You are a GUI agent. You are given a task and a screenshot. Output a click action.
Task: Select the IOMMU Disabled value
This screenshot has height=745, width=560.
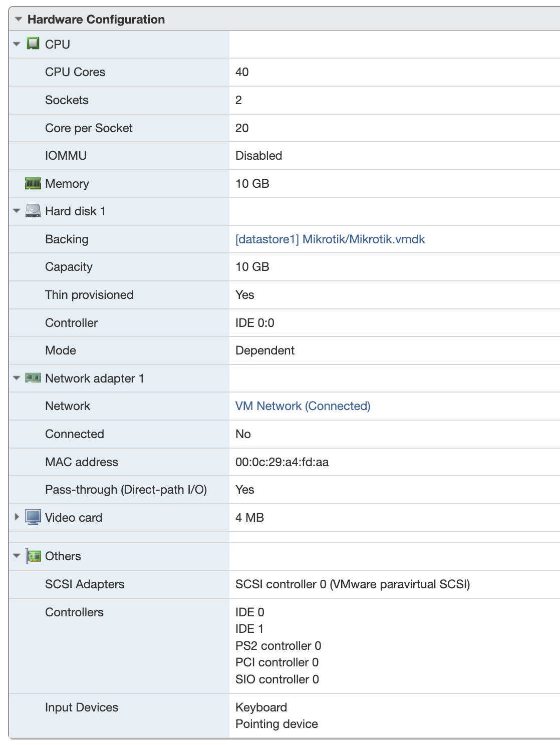(259, 155)
